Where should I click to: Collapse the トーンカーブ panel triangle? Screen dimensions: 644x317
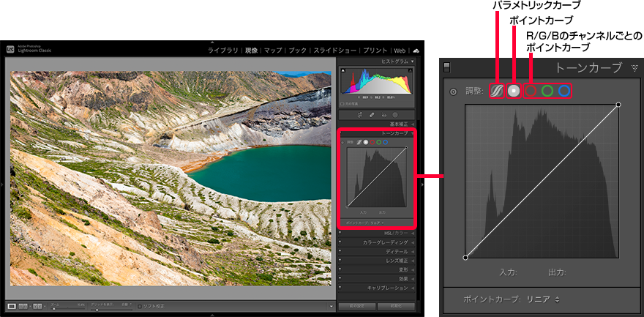click(x=634, y=69)
